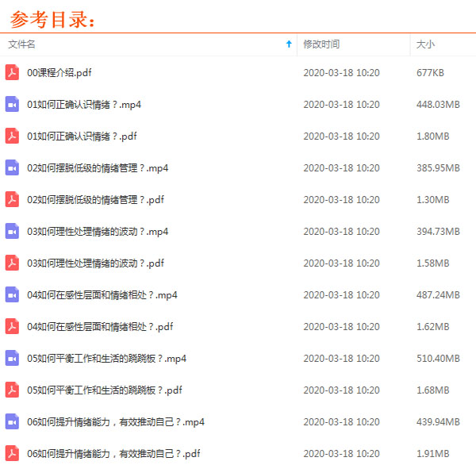Click the 448.03MB size of 01 video

(x=438, y=104)
